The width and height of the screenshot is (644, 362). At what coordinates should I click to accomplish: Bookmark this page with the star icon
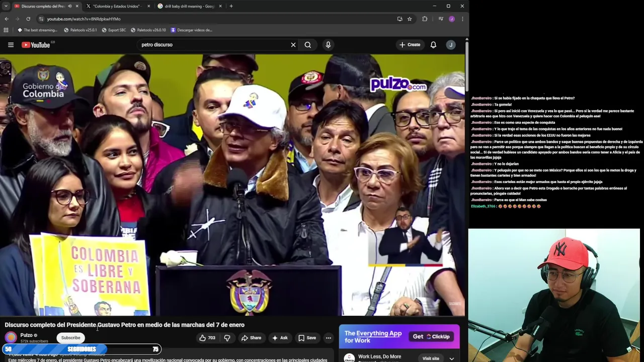410,19
